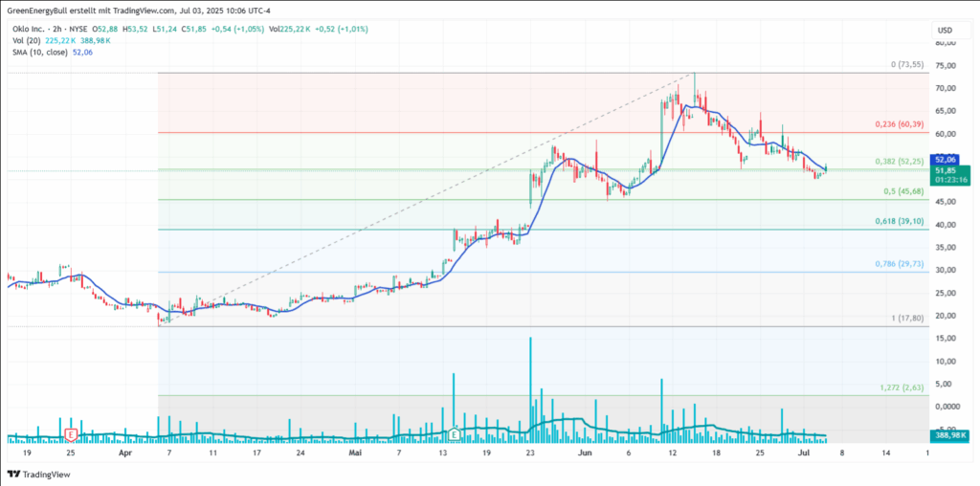The image size is (980, 486).
Task: Open the USD currency selector
Action: point(945,30)
